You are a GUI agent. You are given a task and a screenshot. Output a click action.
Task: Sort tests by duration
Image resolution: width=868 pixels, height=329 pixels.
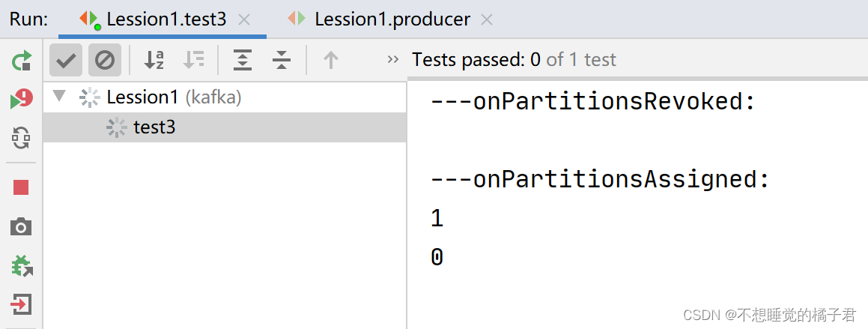tap(194, 60)
